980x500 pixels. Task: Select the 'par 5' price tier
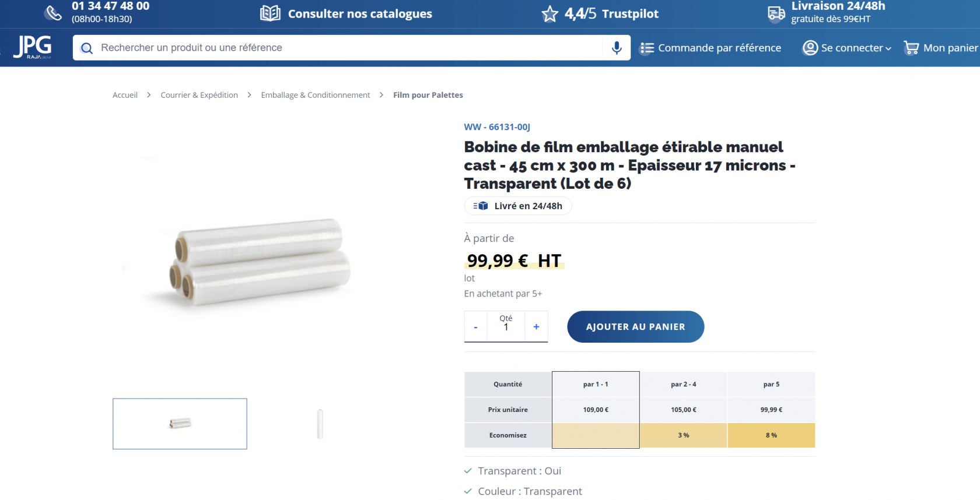tap(771, 385)
